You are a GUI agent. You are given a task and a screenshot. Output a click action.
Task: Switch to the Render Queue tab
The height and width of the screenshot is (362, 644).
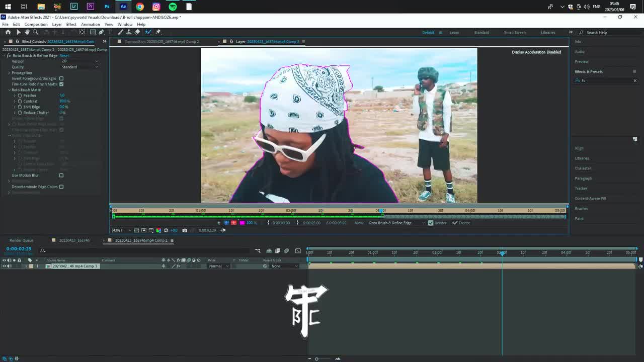click(x=21, y=240)
